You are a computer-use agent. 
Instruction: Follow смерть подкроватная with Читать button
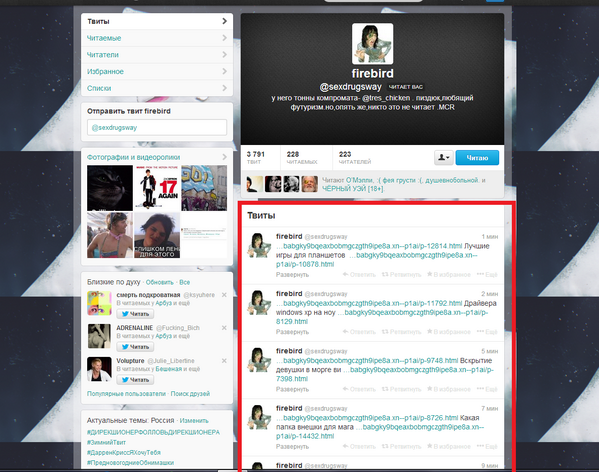(135, 314)
